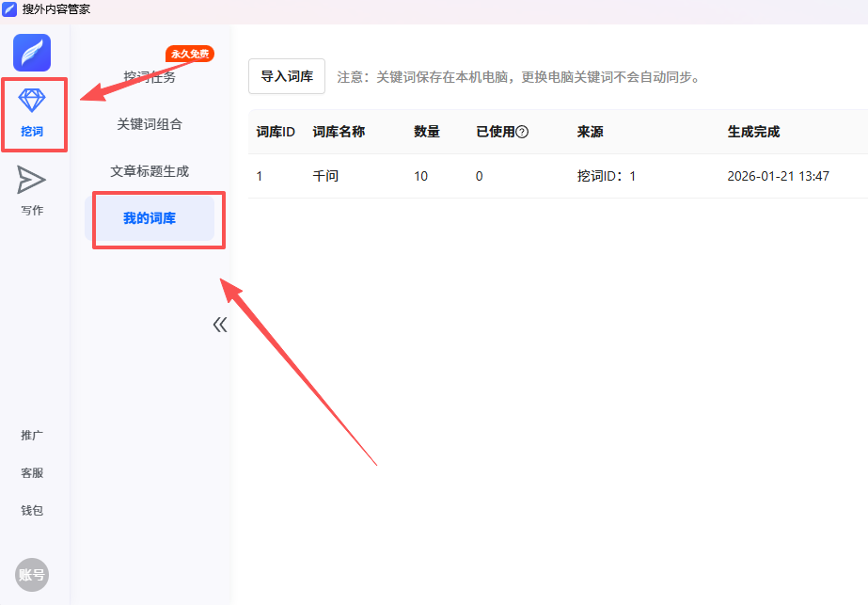Open 钱包 in the left sidebar
This screenshot has width=868, height=605.
tap(32, 511)
